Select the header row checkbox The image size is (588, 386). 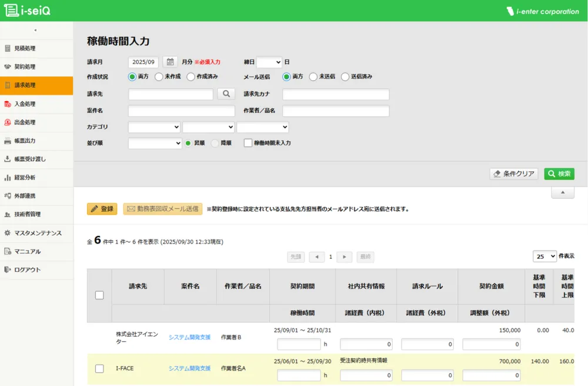point(99,295)
